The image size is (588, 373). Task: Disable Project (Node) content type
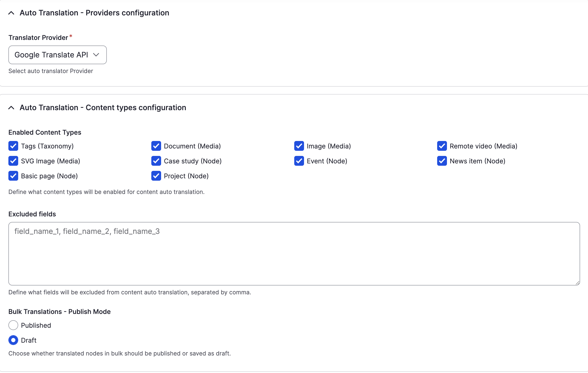156,176
